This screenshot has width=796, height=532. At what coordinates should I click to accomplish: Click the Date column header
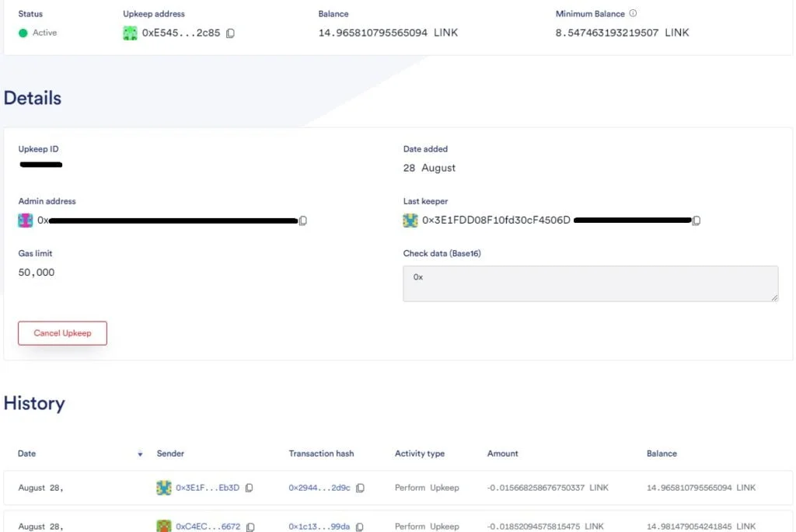[27, 454]
